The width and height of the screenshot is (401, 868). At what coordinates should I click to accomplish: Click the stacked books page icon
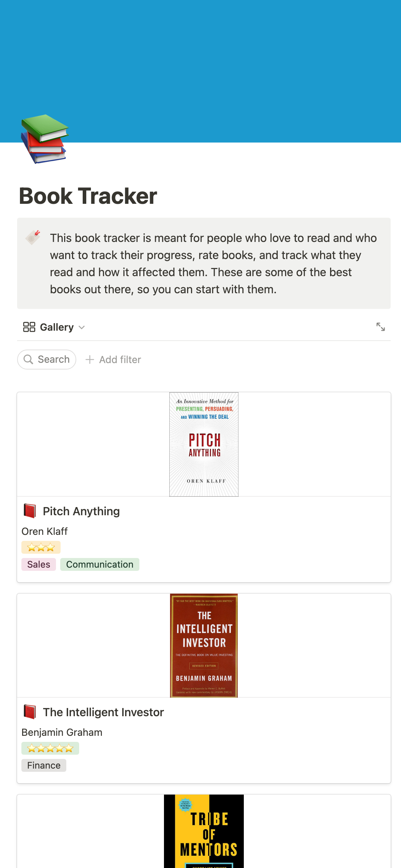pyautogui.click(x=45, y=139)
